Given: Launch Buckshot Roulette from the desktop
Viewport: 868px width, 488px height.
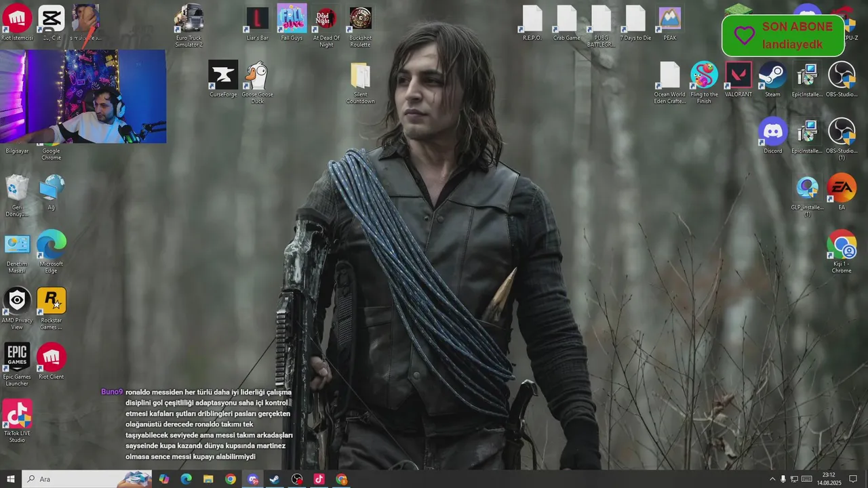Looking at the screenshot, I should 360,26.
